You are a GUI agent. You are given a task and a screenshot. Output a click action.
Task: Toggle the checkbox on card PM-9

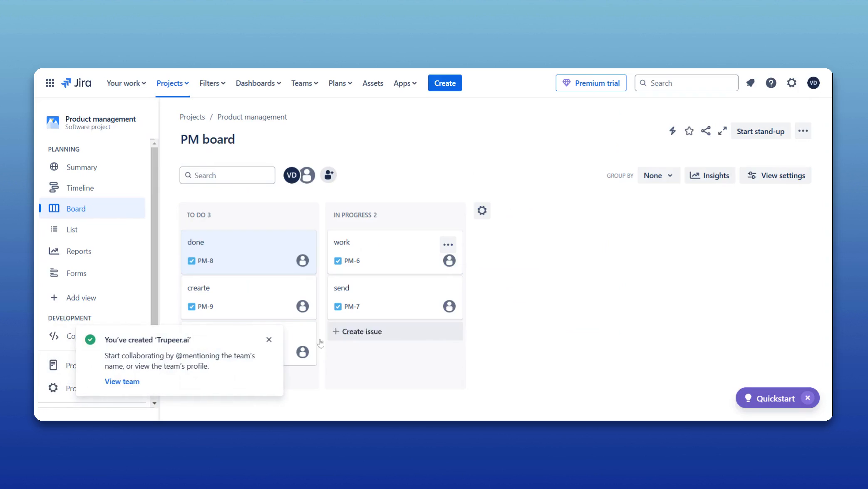point(191,306)
